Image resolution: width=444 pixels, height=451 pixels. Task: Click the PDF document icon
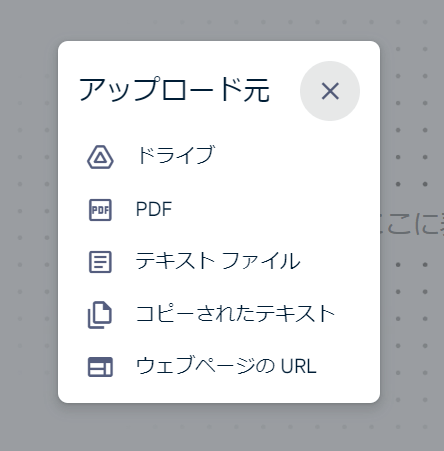[x=100, y=210]
